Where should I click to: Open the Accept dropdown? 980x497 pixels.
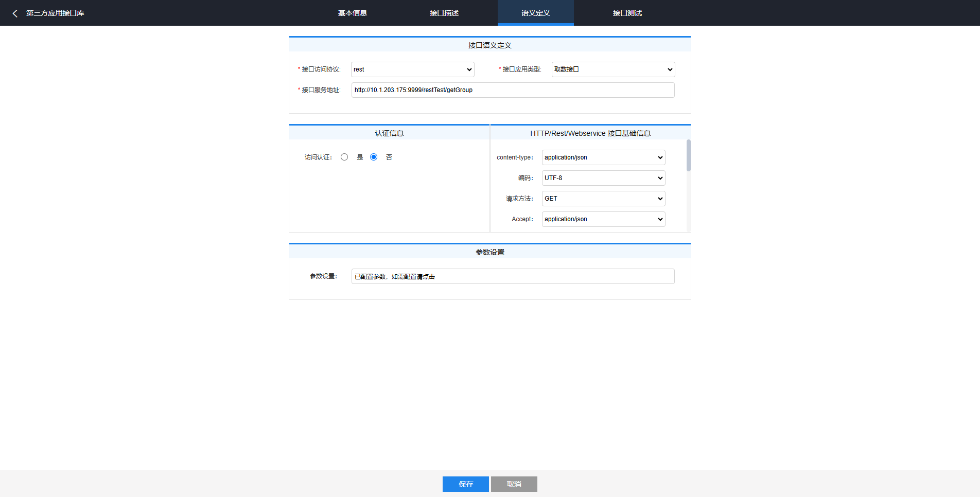[603, 219]
